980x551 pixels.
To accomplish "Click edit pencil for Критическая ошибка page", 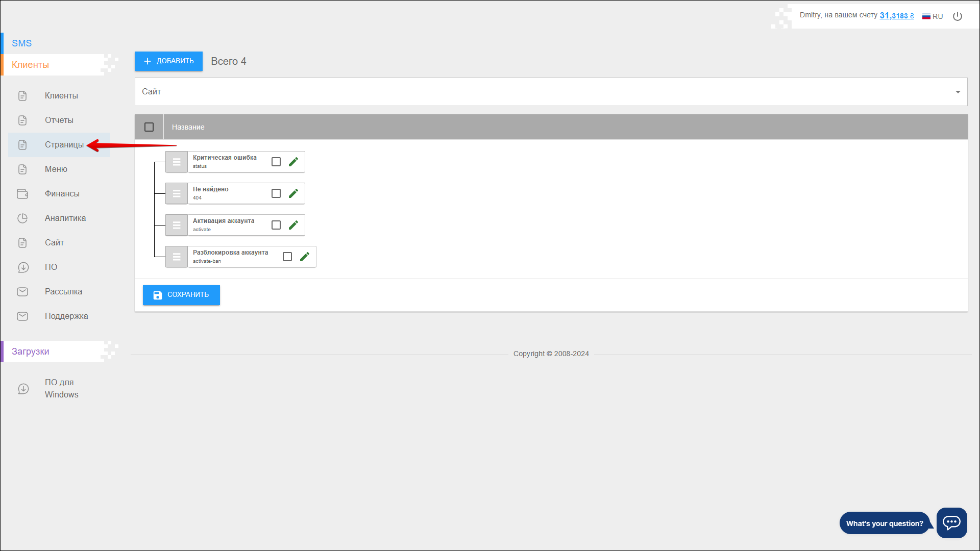I will 293,162.
